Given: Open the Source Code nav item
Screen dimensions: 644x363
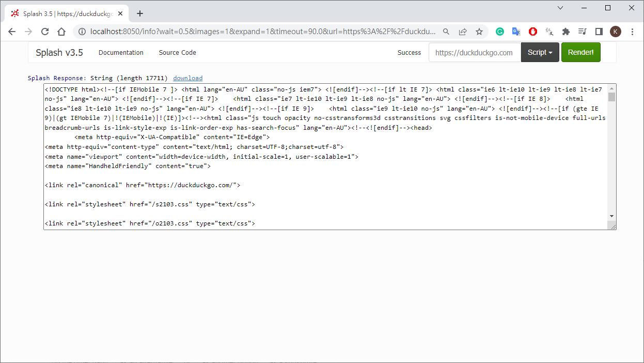Looking at the screenshot, I should pyautogui.click(x=177, y=52).
